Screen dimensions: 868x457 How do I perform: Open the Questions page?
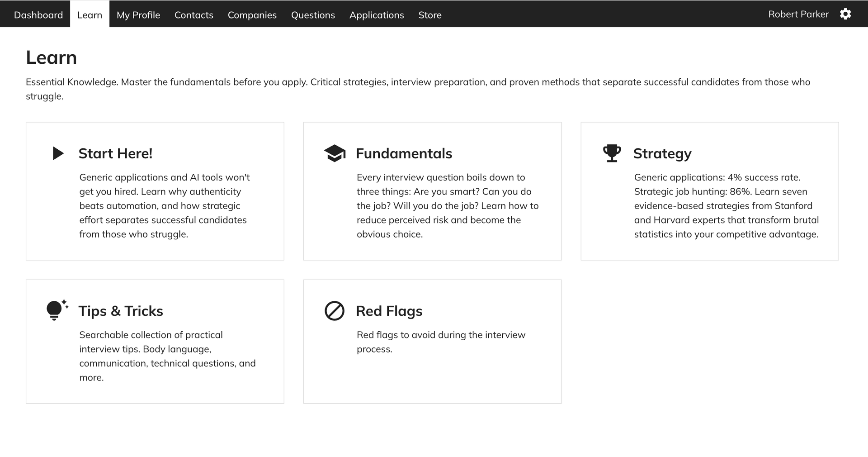[x=313, y=15]
